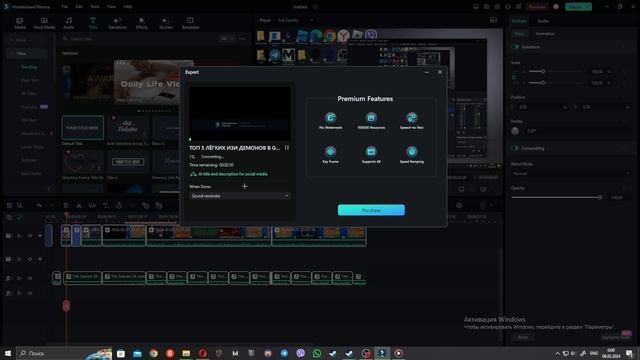Select the Speed Ramping premium feature icon

click(411, 151)
